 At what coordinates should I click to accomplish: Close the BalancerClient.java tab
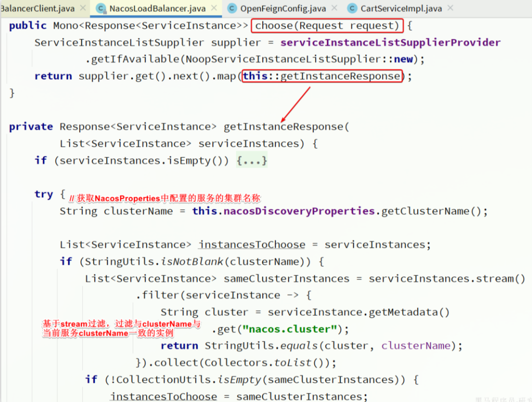(83, 8)
